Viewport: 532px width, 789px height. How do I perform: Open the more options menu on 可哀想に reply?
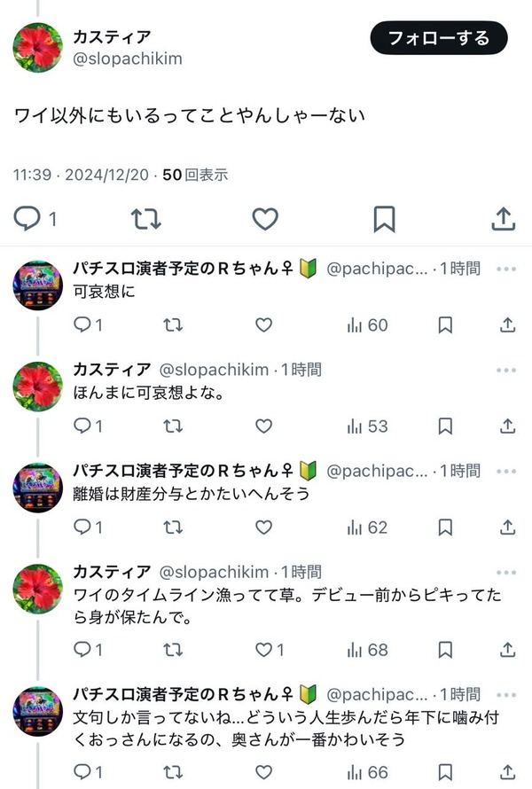pyautogui.click(x=508, y=268)
